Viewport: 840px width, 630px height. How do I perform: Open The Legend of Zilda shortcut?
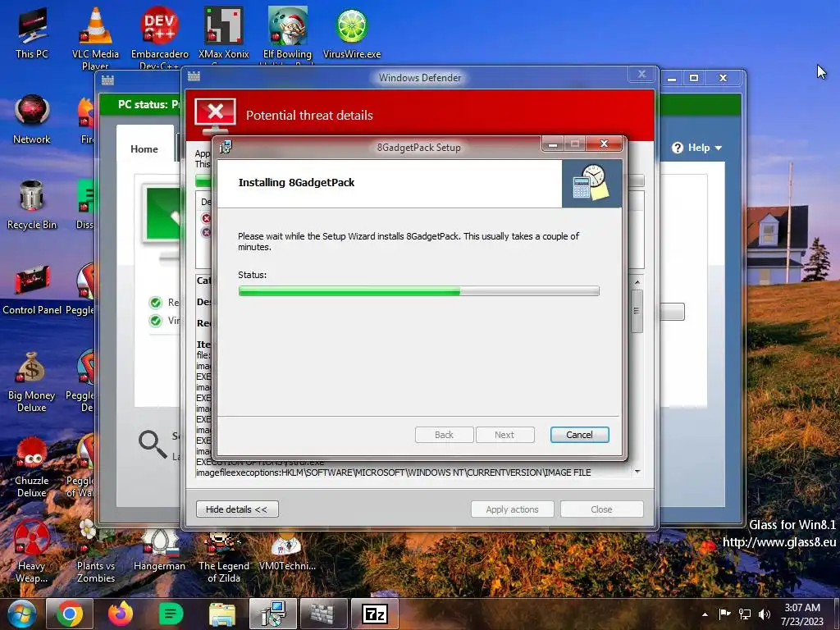[223, 555]
